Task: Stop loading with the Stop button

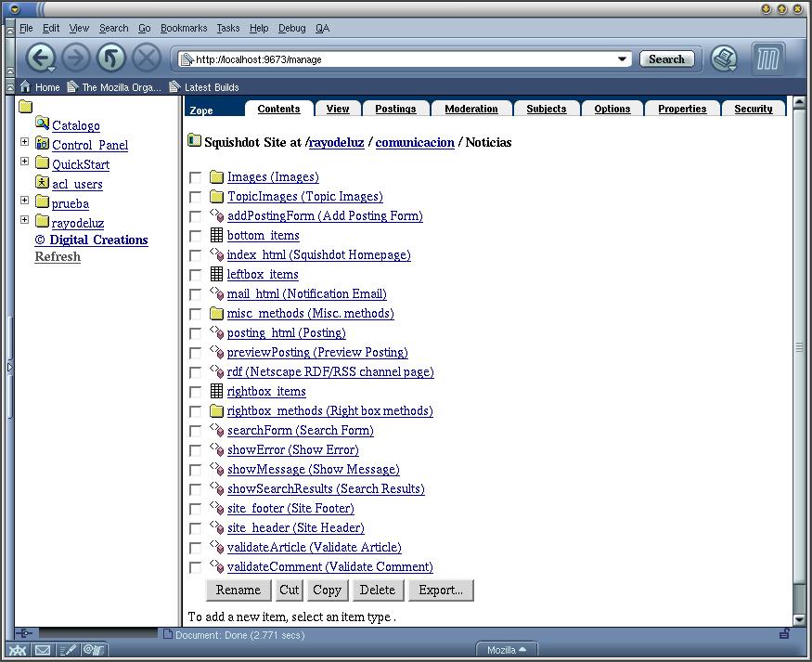Action: click(147, 58)
